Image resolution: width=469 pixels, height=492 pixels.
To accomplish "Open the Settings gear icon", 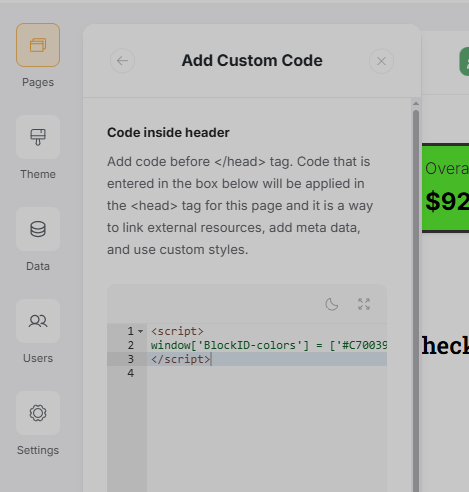I will [x=38, y=413].
